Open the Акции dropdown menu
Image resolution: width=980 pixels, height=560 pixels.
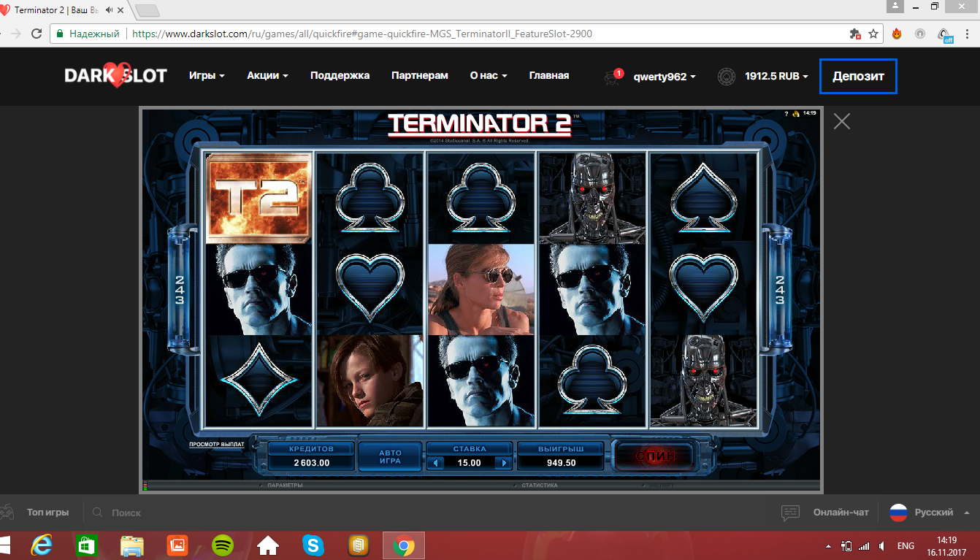tap(267, 75)
